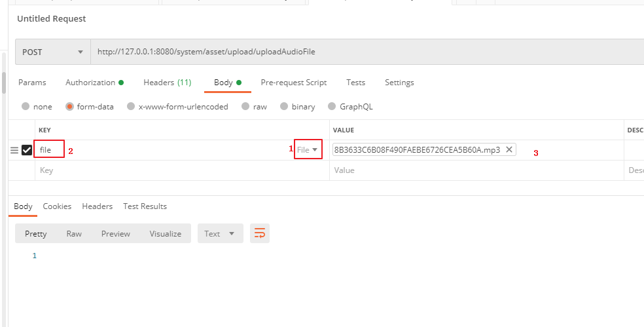This screenshot has height=327, width=644.
Task: Open the Headers (11) request tab
Action: point(167,83)
